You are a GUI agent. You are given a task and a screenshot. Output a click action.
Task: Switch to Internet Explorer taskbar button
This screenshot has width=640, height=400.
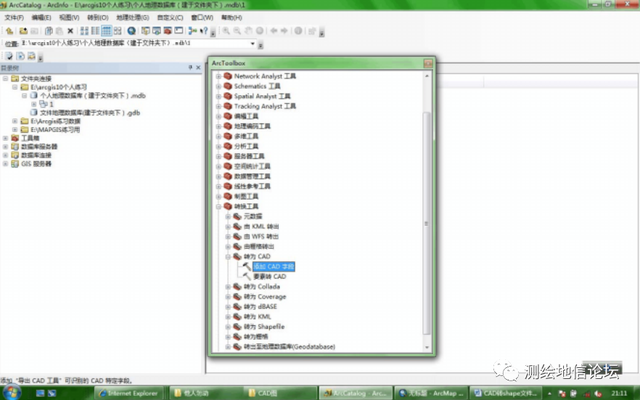pos(129,393)
